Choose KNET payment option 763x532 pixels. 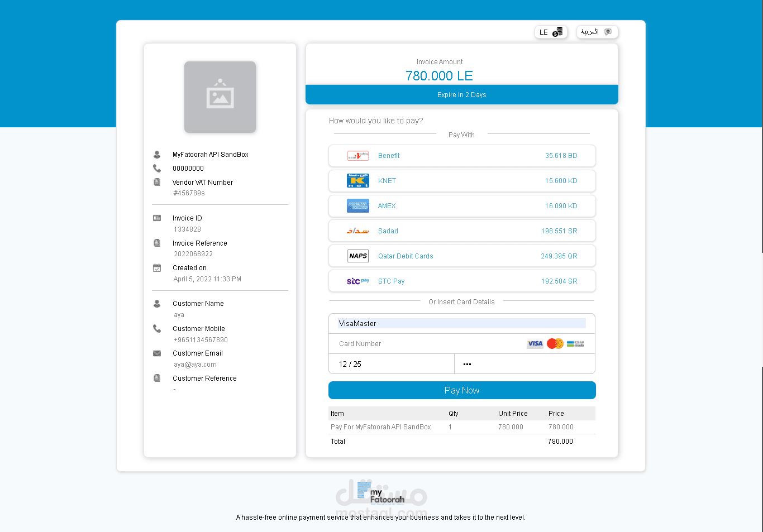(462, 181)
